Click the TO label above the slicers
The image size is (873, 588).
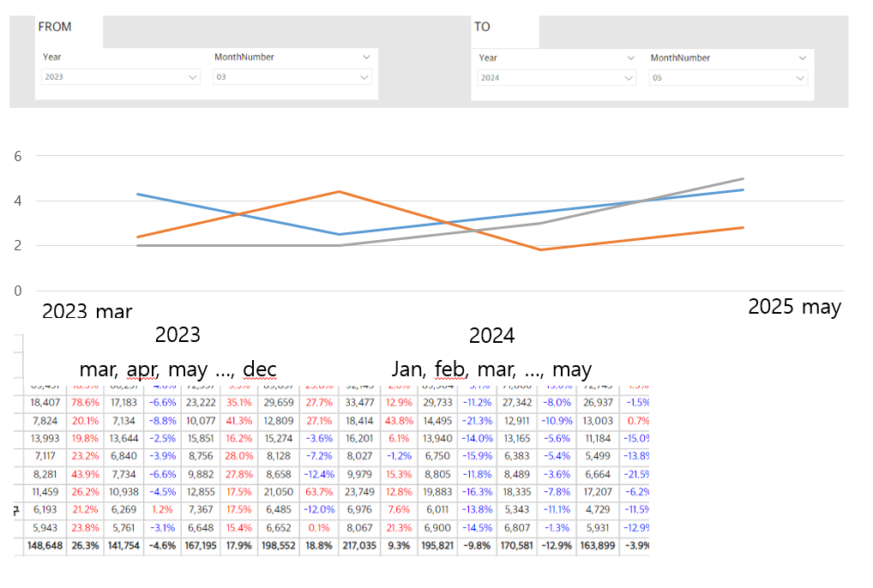482,27
